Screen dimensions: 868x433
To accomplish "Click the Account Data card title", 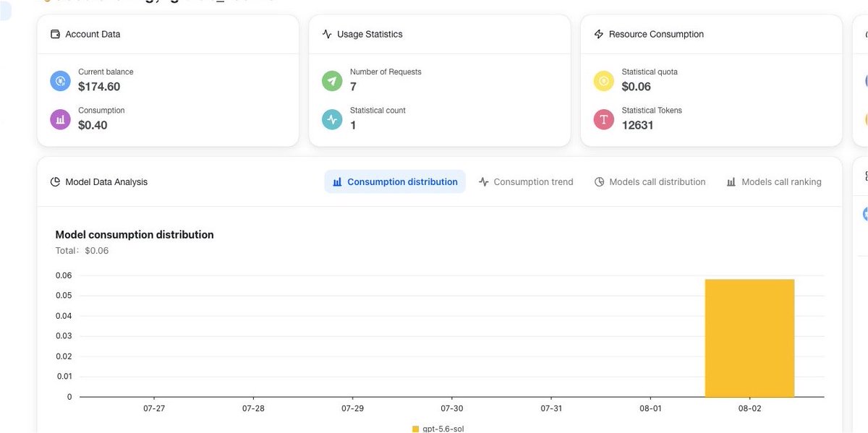I will click(93, 34).
